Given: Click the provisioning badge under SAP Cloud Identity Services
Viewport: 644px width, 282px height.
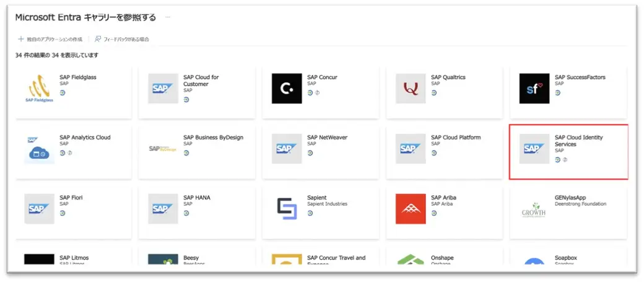Looking at the screenshot, I should click(565, 160).
